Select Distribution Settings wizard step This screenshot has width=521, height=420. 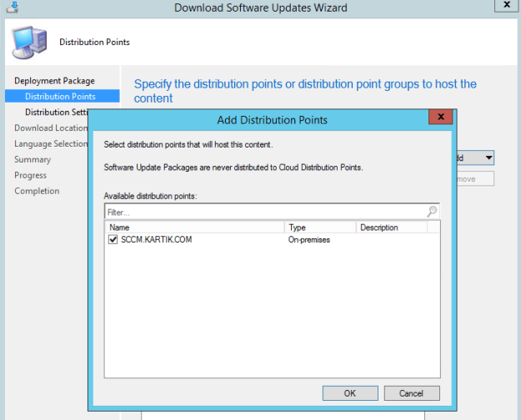(56, 112)
